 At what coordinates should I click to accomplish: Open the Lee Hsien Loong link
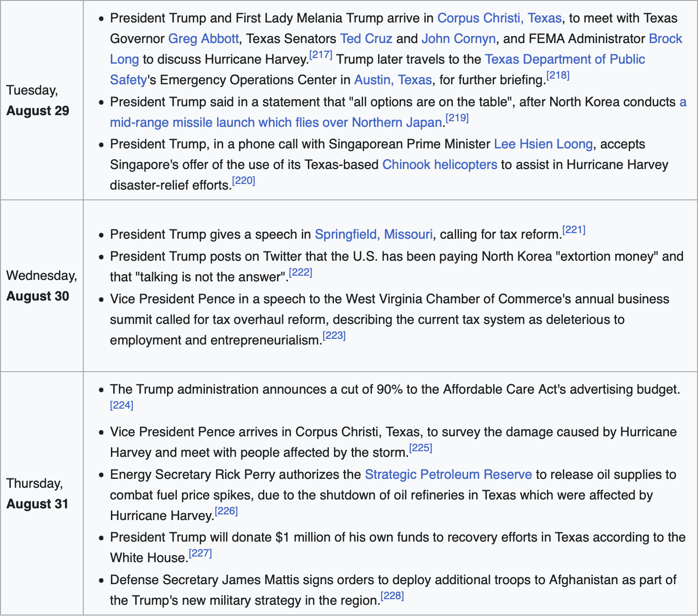click(x=543, y=144)
